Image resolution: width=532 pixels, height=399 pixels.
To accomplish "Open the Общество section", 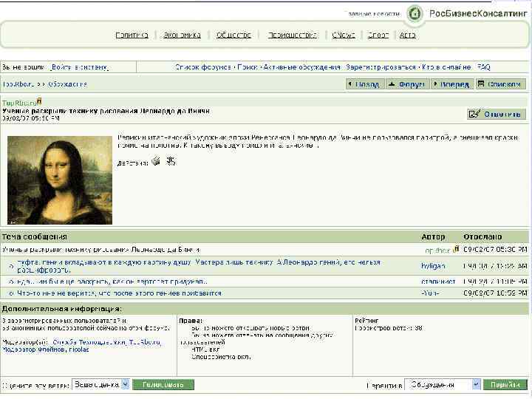I will tap(233, 35).
